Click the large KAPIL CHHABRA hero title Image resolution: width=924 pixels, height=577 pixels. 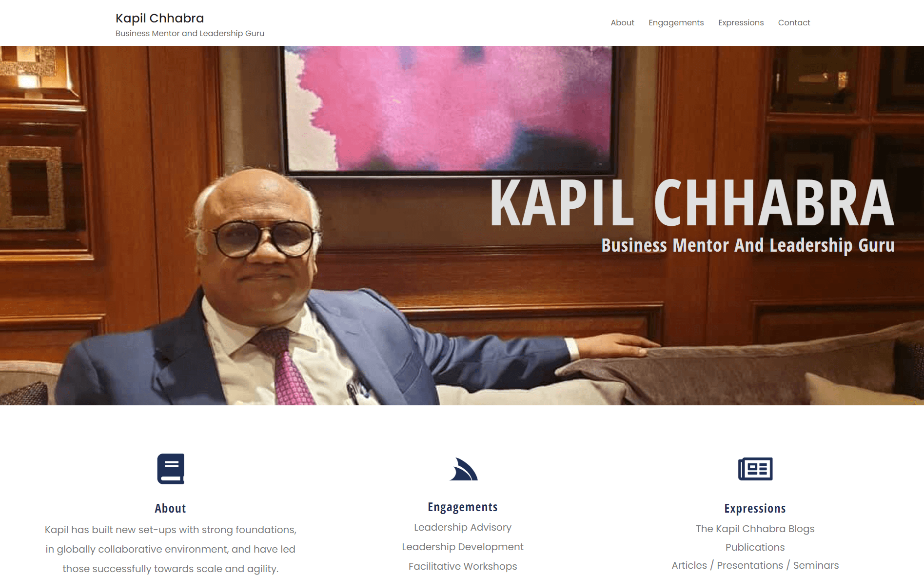pyautogui.click(x=692, y=203)
